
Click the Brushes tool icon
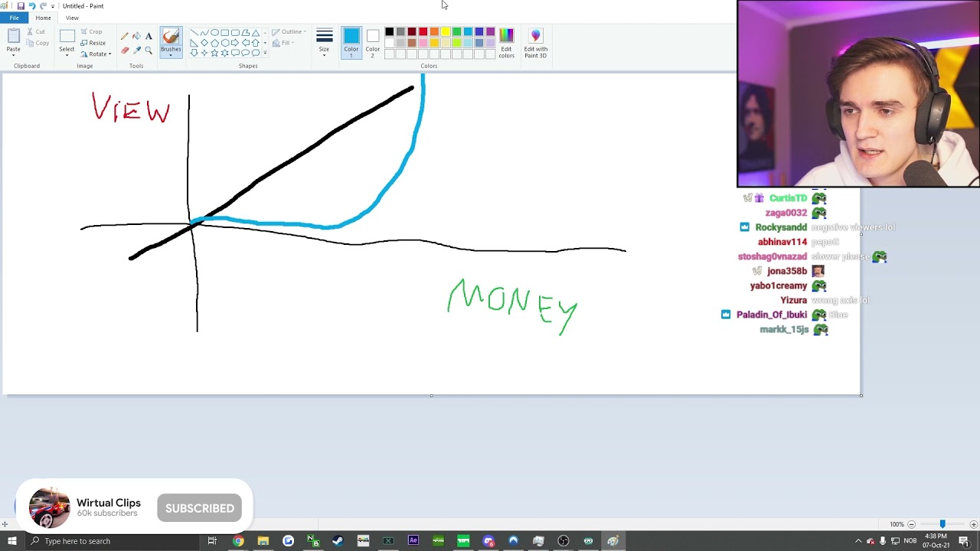[171, 36]
